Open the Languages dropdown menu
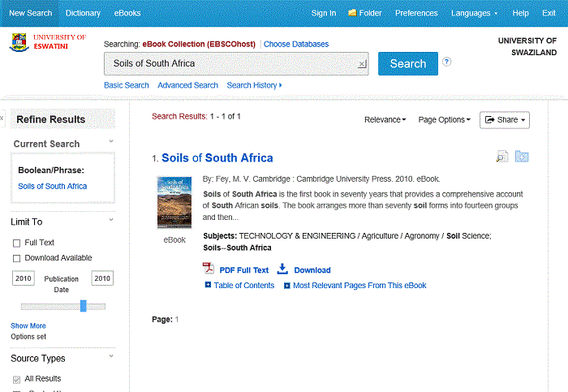This screenshot has height=392, width=568. pyautogui.click(x=474, y=13)
